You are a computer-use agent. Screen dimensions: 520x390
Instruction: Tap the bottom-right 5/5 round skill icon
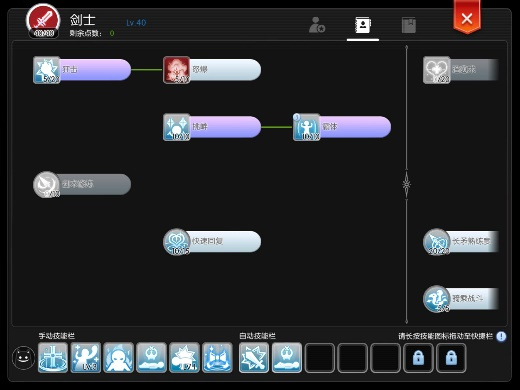[437, 299]
